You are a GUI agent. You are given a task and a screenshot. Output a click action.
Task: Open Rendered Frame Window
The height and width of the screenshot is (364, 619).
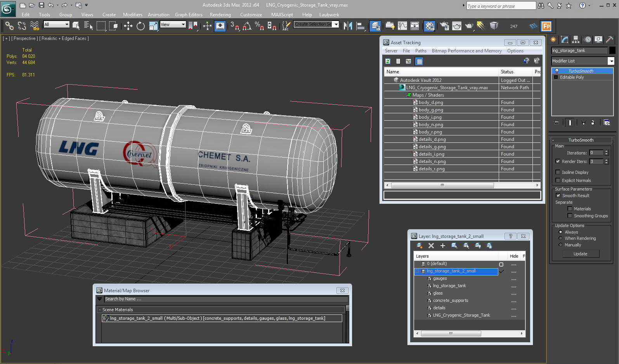click(x=457, y=26)
